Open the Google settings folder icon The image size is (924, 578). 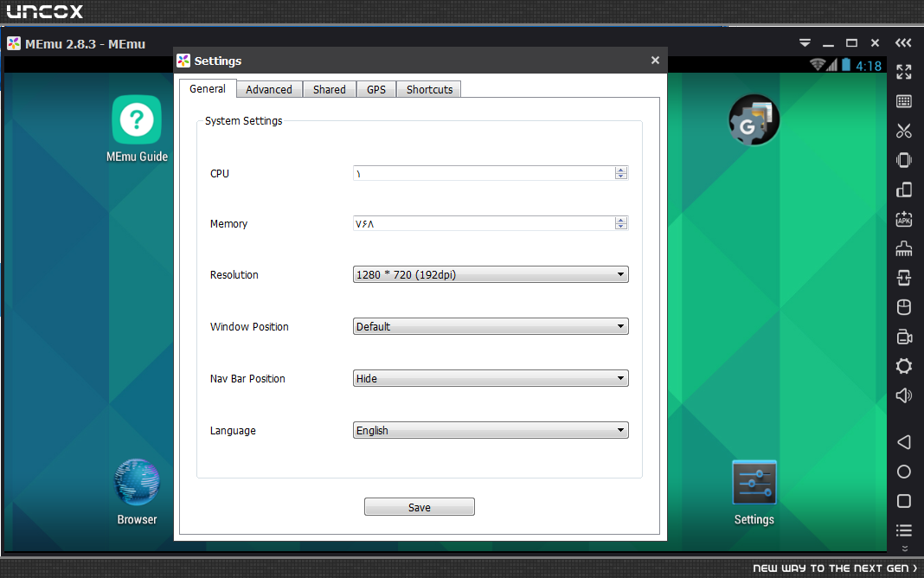pos(754,119)
